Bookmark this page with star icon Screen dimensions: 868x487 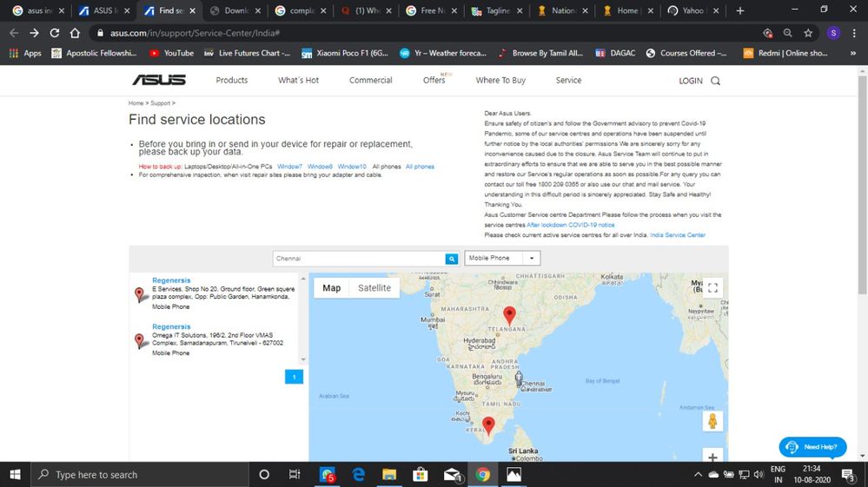click(808, 33)
